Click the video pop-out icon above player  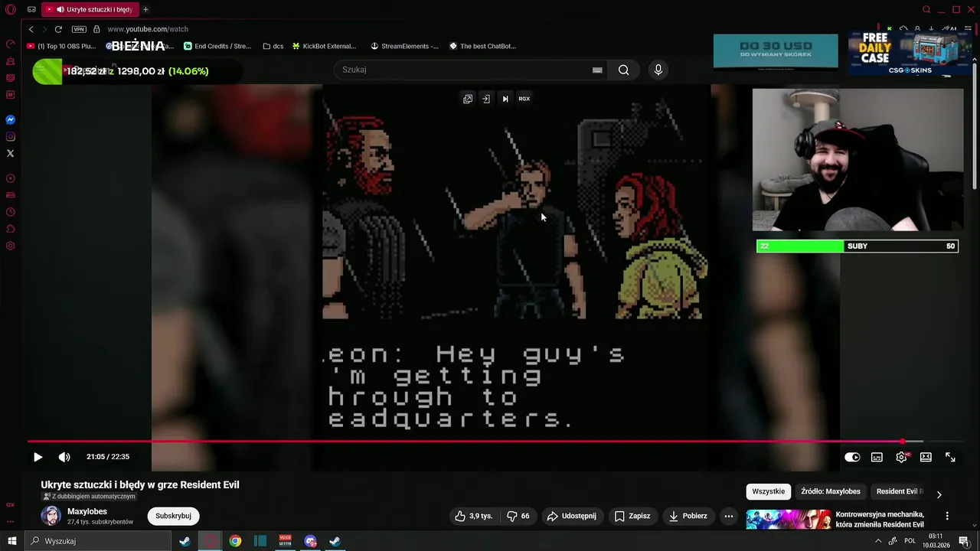[468, 99]
